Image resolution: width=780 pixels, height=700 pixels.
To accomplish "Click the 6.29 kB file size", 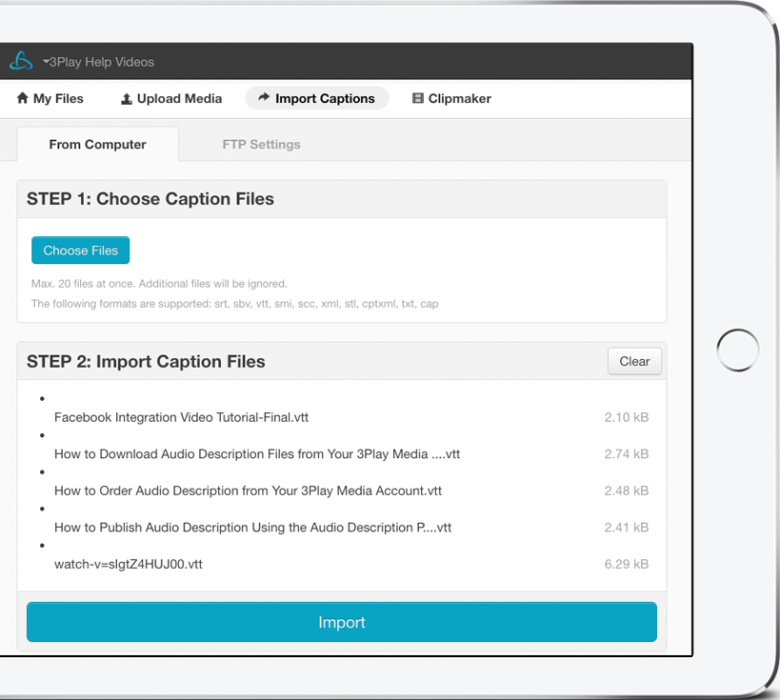I will click(x=626, y=564).
